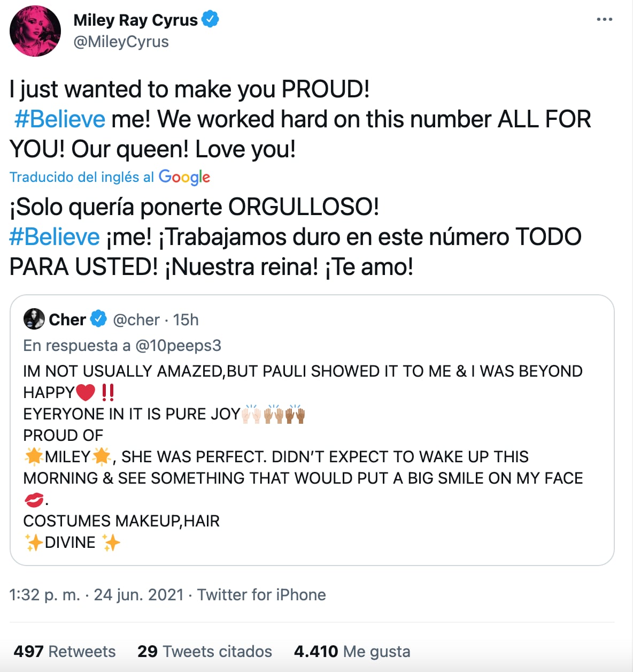Click the Miley Ray Cyrus display name

pyautogui.click(x=135, y=20)
